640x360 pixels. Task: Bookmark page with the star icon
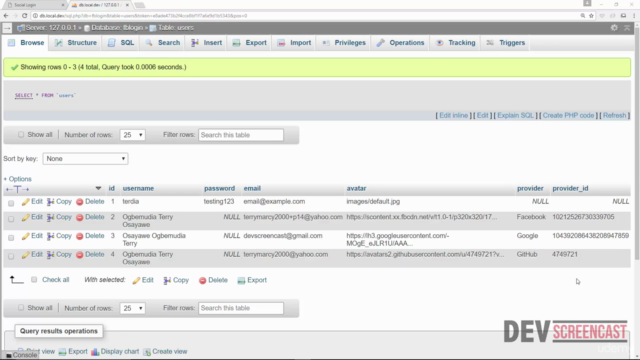pyautogui.click(x=591, y=16)
